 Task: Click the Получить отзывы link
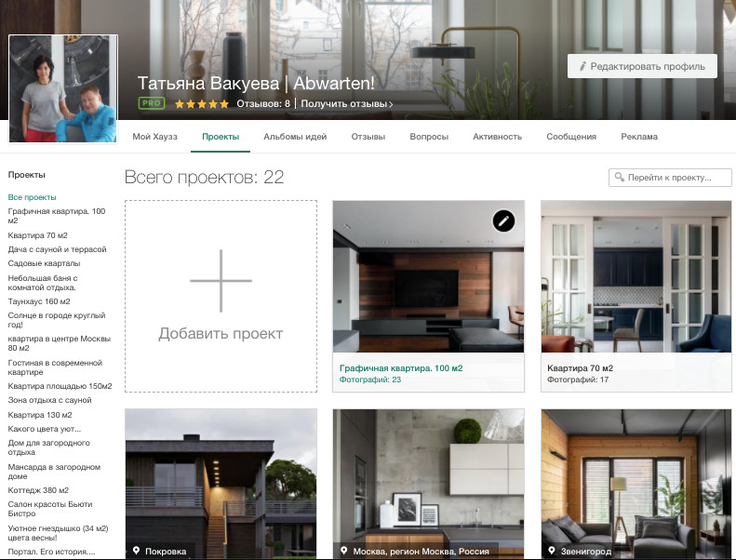click(346, 104)
